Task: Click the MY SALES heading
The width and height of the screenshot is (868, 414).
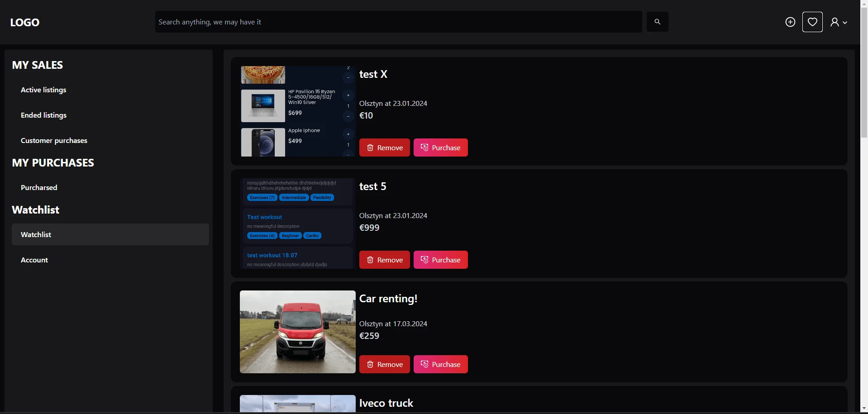Action: (38, 65)
